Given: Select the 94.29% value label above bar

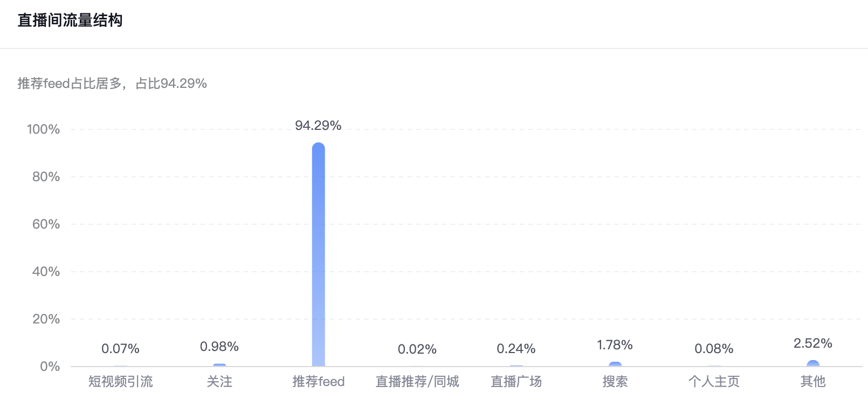Looking at the screenshot, I should coord(318,126).
